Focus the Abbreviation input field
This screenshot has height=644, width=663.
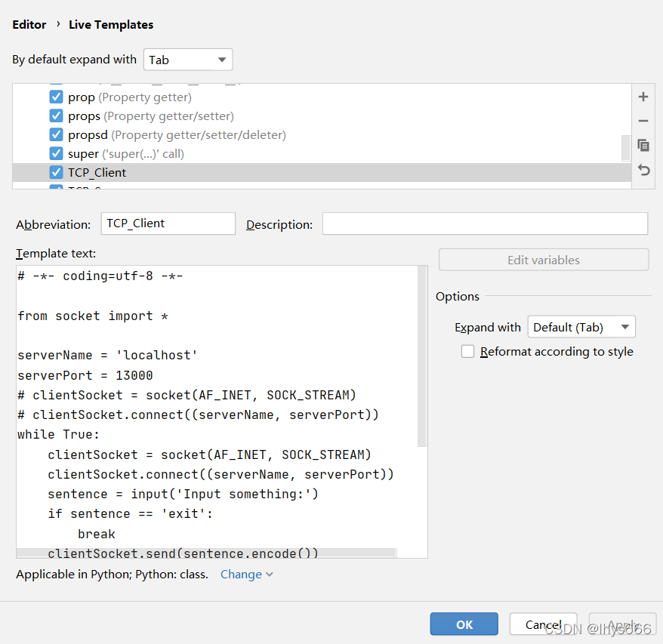click(168, 223)
